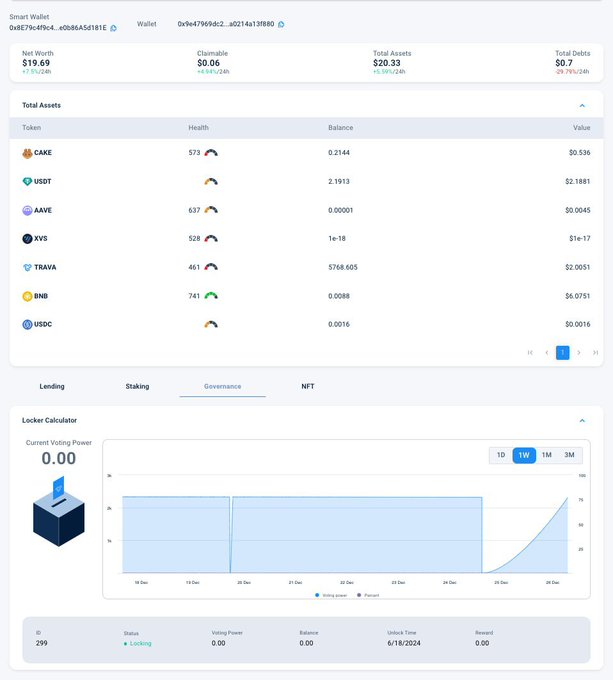Image resolution: width=613 pixels, height=680 pixels.
Task: Click the Net Worth $19.69 value
Action: pyautogui.click(x=36, y=63)
